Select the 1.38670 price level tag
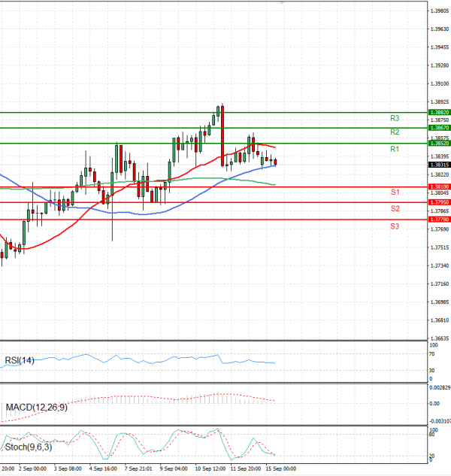Viewport: 451px width, 476px height. (x=440, y=128)
